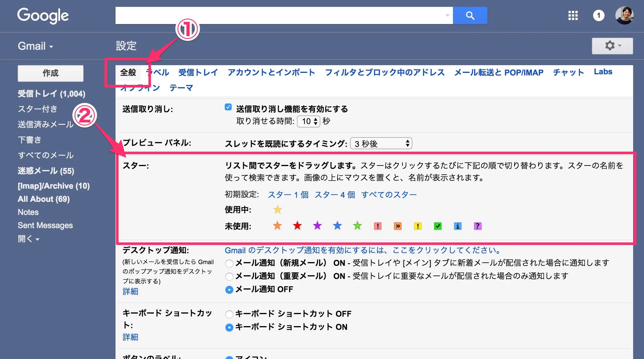644x359 pixels.
Task: Select the green check mark icon
Action: click(x=438, y=226)
